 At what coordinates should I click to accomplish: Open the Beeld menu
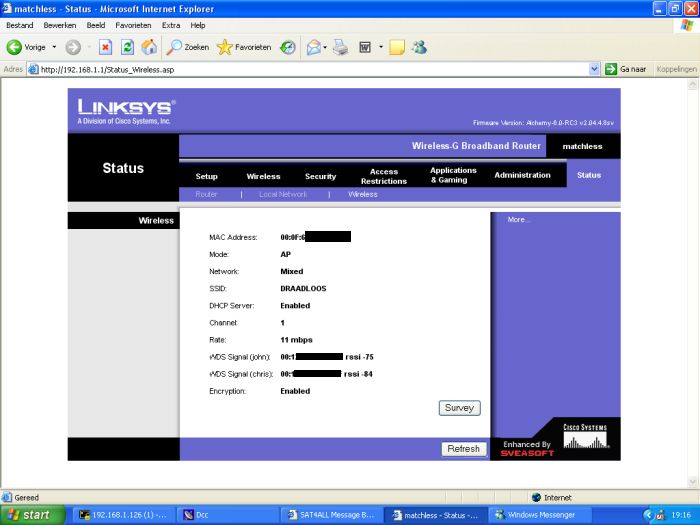coord(96,25)
